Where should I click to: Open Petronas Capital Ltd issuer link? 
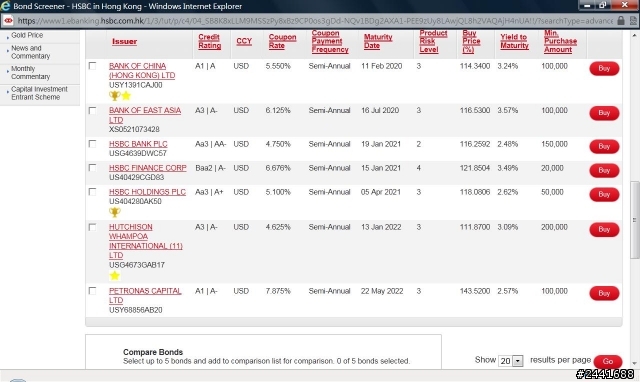pyautogui.click(x=145, y=295)
